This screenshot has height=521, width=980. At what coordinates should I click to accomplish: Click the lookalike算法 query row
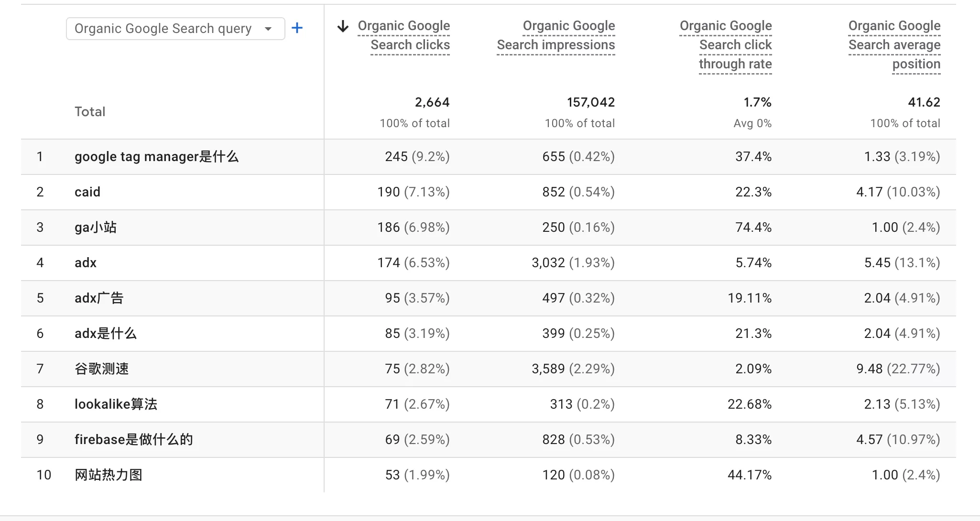(x=115, y=404)
